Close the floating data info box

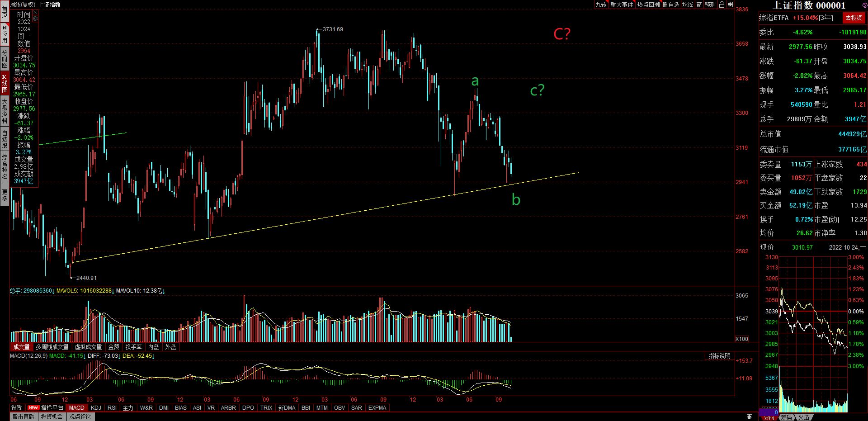35,13
